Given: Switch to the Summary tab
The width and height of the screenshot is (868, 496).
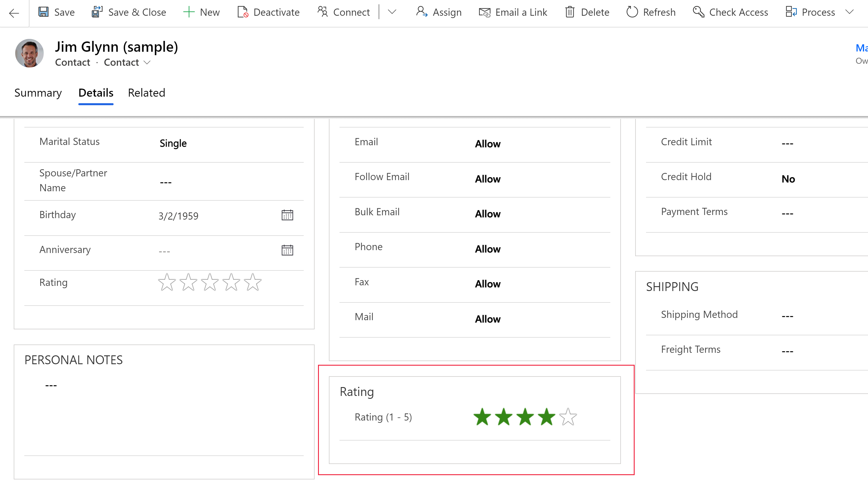Looking at the screenshot, I should [x=37, y=92].
